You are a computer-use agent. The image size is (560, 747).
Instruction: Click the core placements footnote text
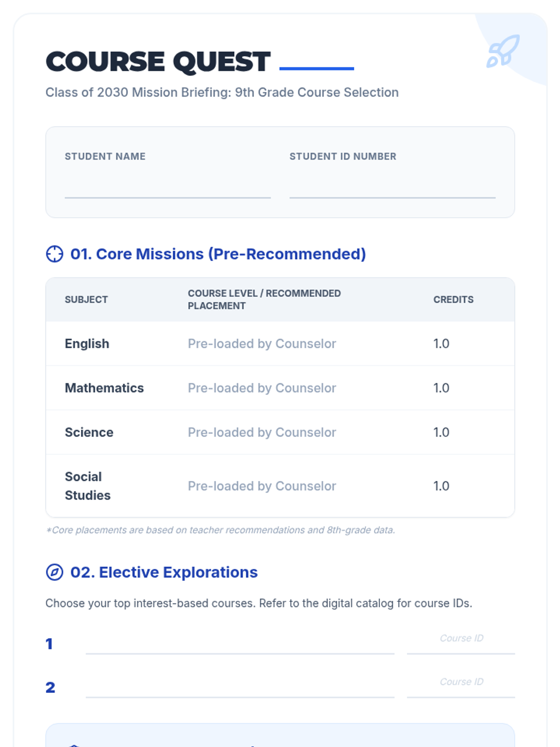(220, 530)
